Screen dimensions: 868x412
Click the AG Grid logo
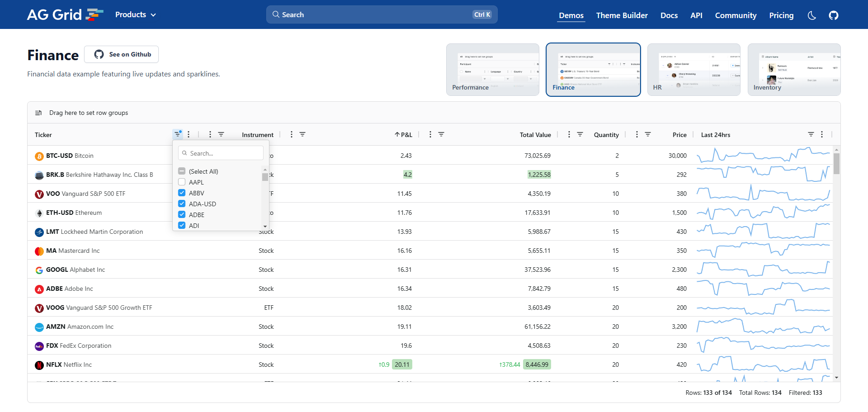pos(65,15)
